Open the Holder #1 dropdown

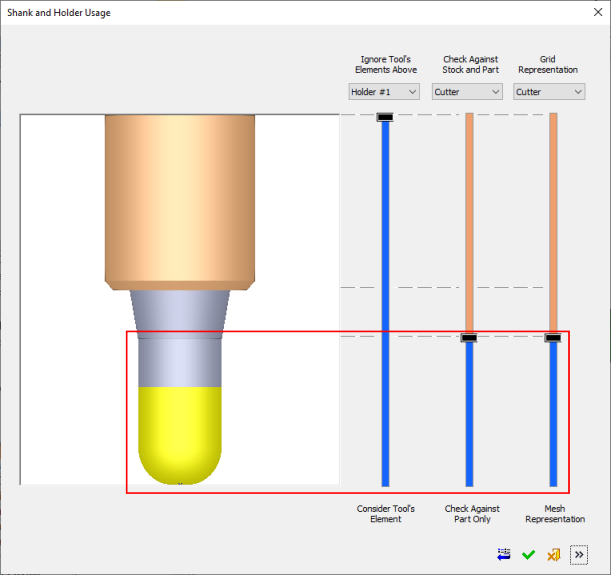384,92
